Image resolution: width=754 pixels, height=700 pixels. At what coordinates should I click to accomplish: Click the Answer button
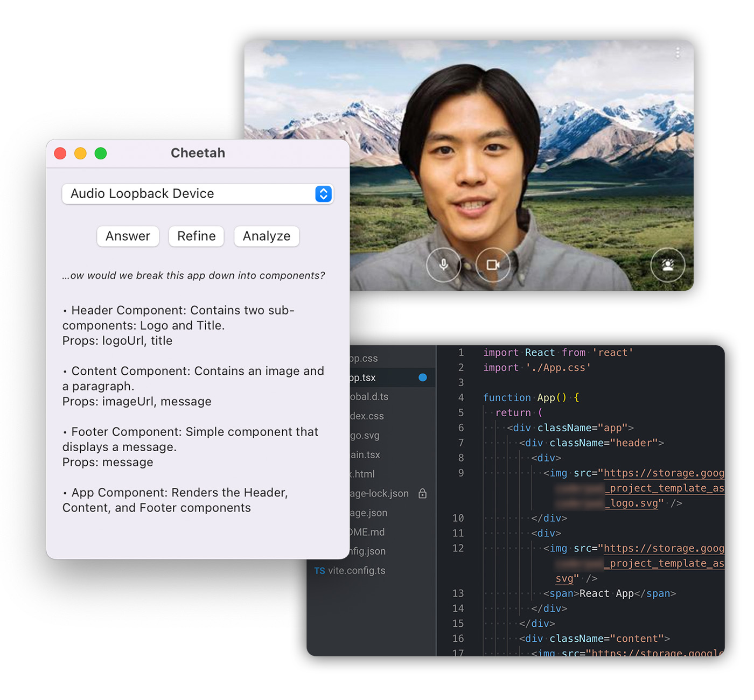click(128, 236)
